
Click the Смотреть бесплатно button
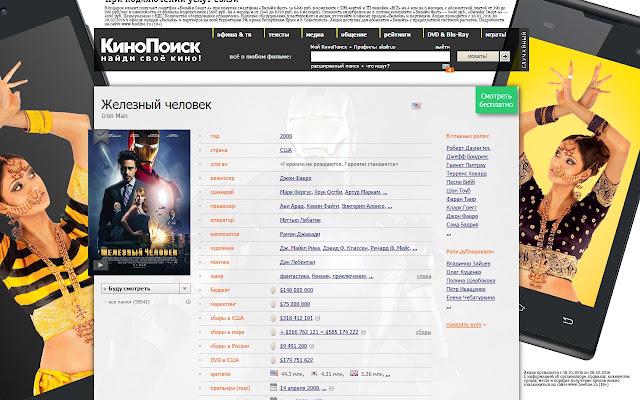(x=496, y=100)
